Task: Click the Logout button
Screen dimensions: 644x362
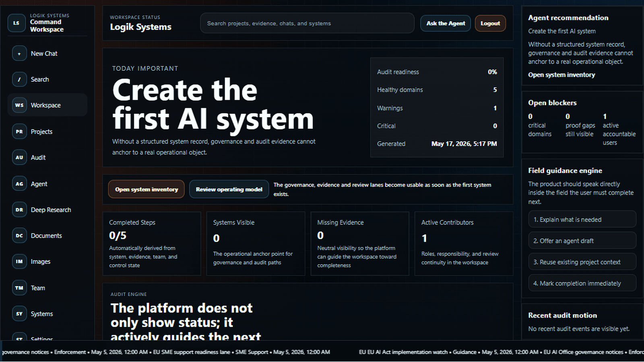Action: 490,23
